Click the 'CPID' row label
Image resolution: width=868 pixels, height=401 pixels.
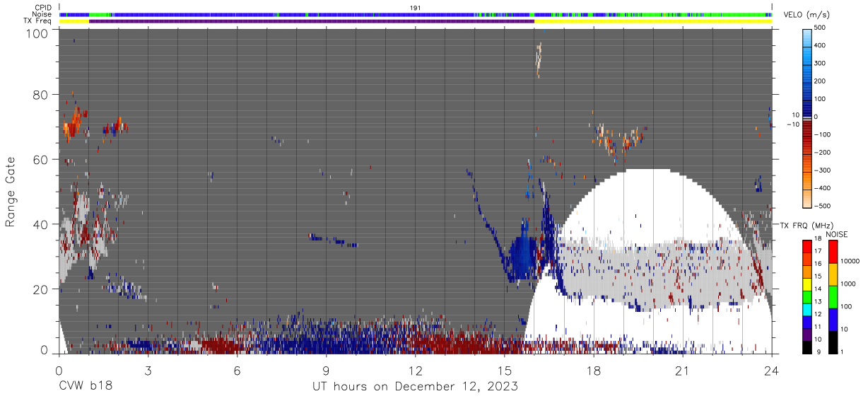tap(44, 7)
